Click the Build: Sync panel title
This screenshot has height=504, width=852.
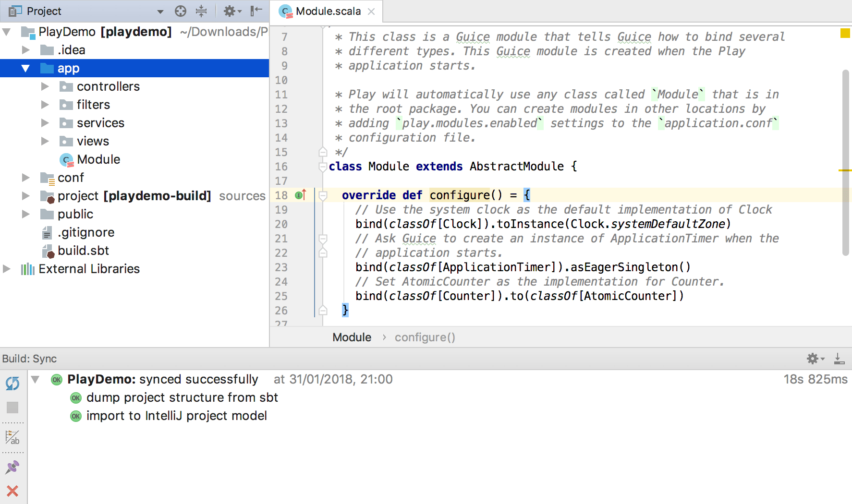tap(29, 359)
